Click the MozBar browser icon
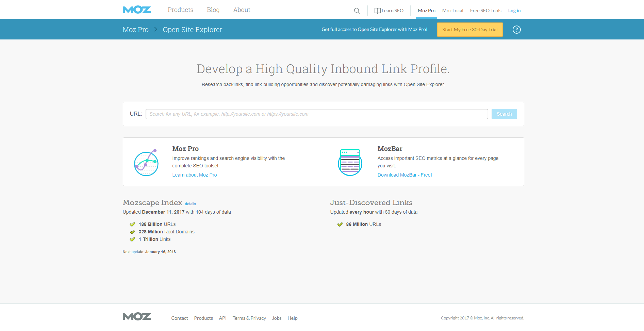644x331 pixels. click(350, 162)
